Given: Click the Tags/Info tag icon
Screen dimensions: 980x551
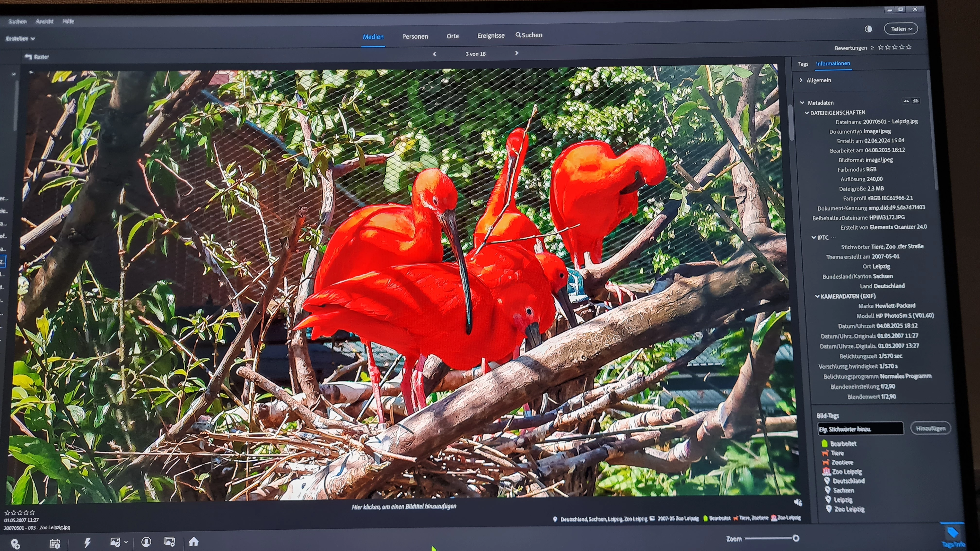Looking at the screenshot, I should (x=953, y=533).
